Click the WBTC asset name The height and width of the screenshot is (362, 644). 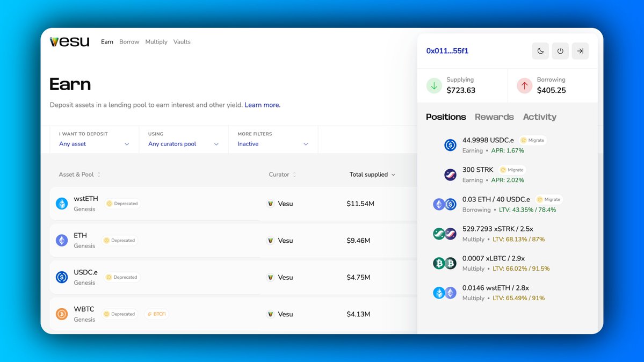click(x=84, y=309)
